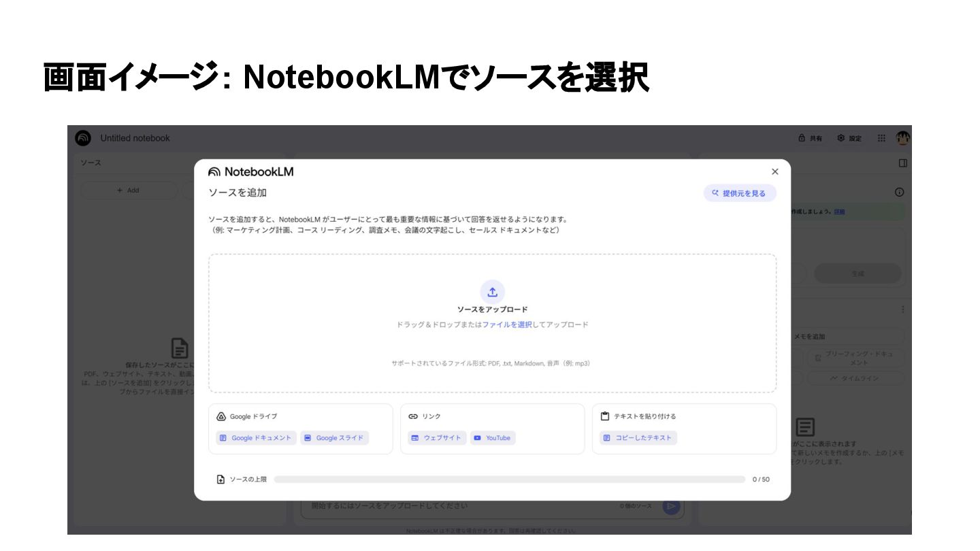Click the ファイルを選択 link
The image size is (980, 551).
point(507,325)
